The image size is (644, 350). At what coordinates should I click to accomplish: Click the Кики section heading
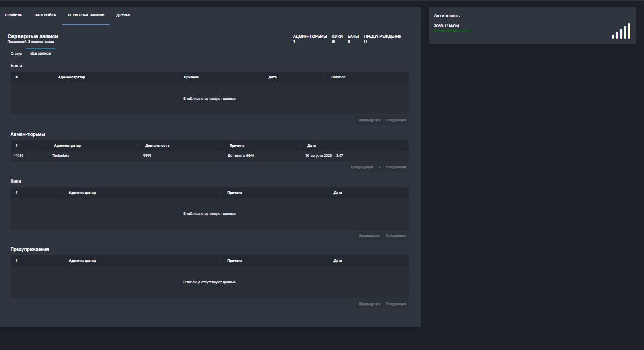tap(16, 181)
